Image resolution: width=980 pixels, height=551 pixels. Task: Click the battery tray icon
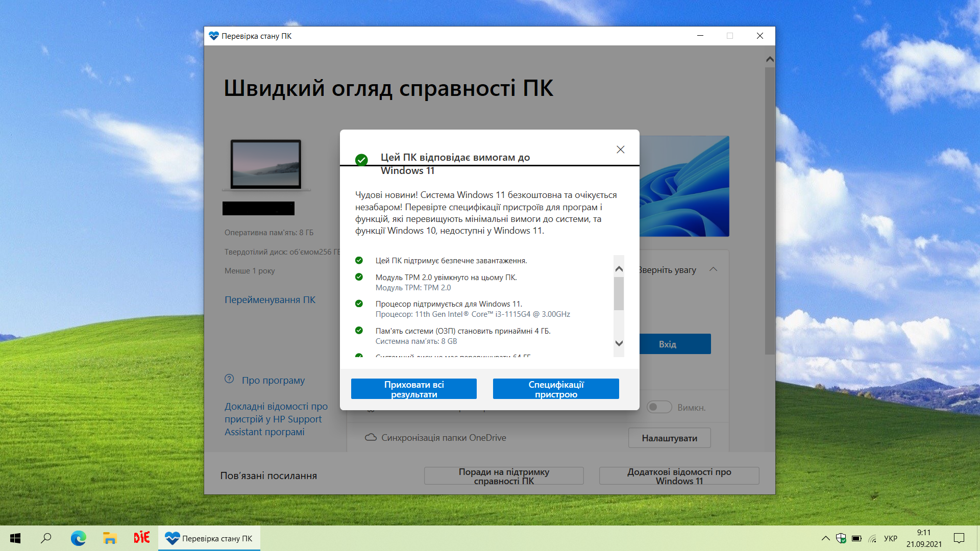tap(857, 538)
